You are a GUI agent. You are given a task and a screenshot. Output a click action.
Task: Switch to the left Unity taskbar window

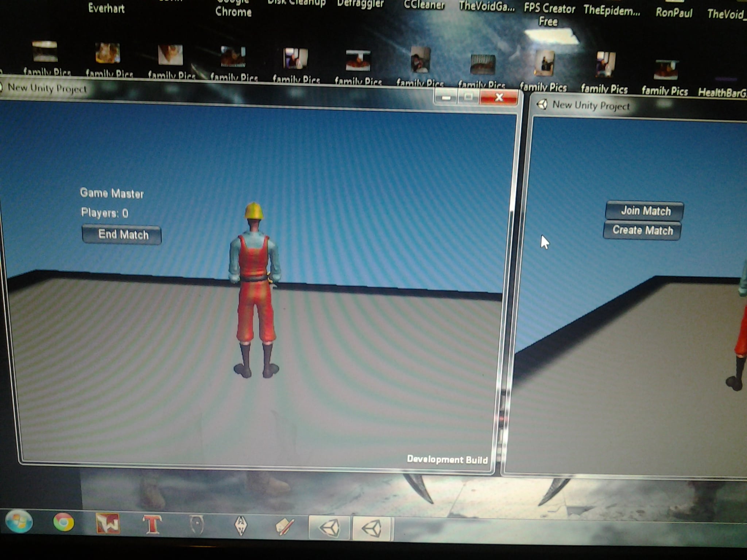point(329,528)
